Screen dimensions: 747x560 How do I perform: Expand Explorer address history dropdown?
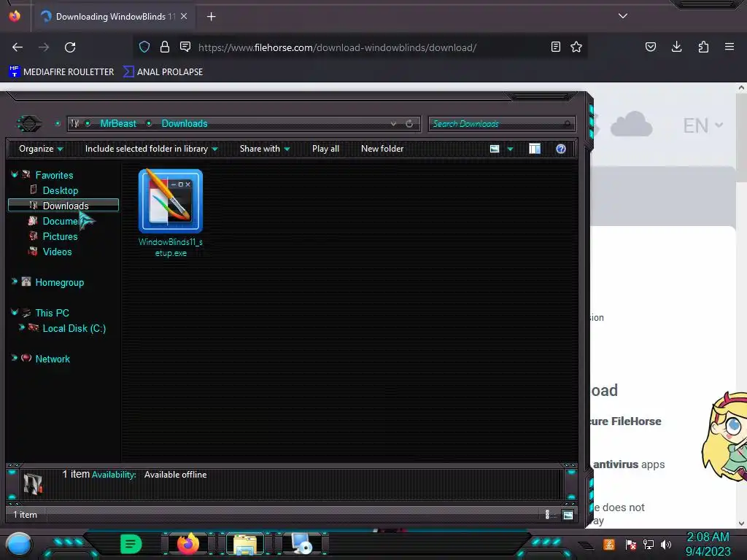pyautogui.click(x=393, y=123)
